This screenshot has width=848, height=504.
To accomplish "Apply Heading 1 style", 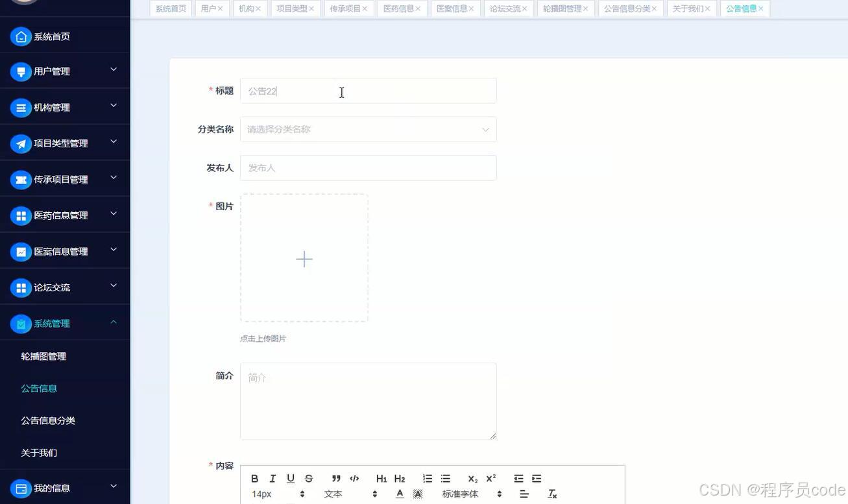I will coord(382,479).
